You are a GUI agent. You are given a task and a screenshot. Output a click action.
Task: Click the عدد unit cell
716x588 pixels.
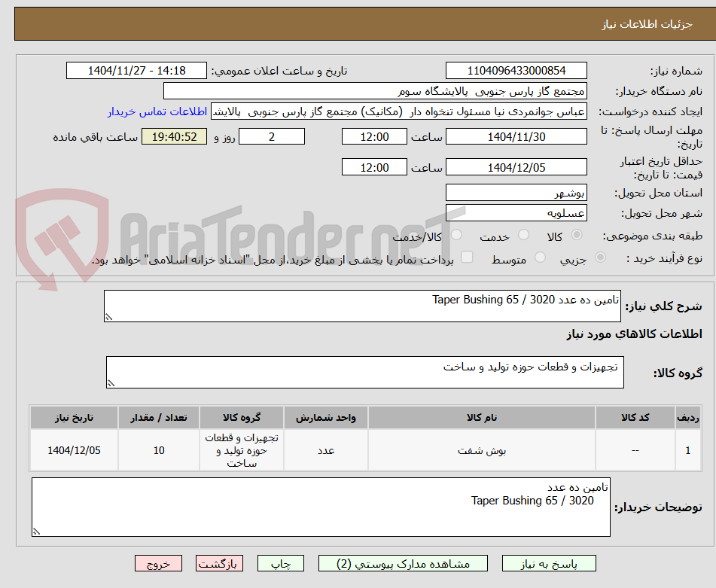[325, 450]
